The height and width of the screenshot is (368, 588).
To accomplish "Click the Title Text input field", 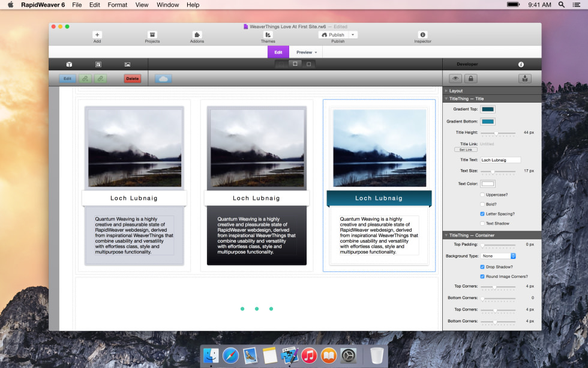I will coord(500,160).
